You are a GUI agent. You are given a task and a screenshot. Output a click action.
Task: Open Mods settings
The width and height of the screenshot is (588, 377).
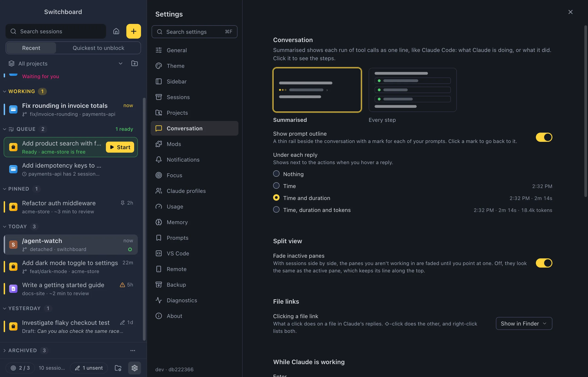pos(195,144)
